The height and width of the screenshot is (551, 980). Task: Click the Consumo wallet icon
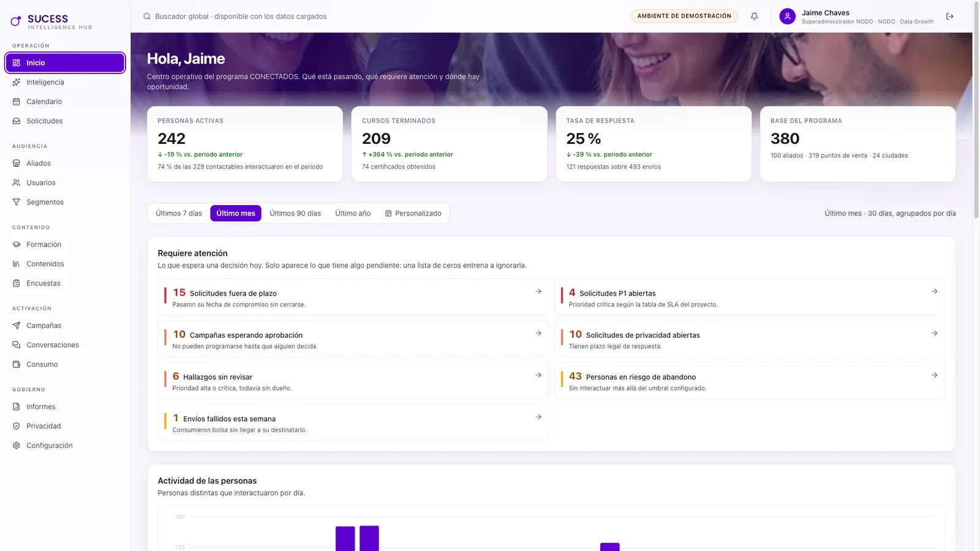[17, 364]
